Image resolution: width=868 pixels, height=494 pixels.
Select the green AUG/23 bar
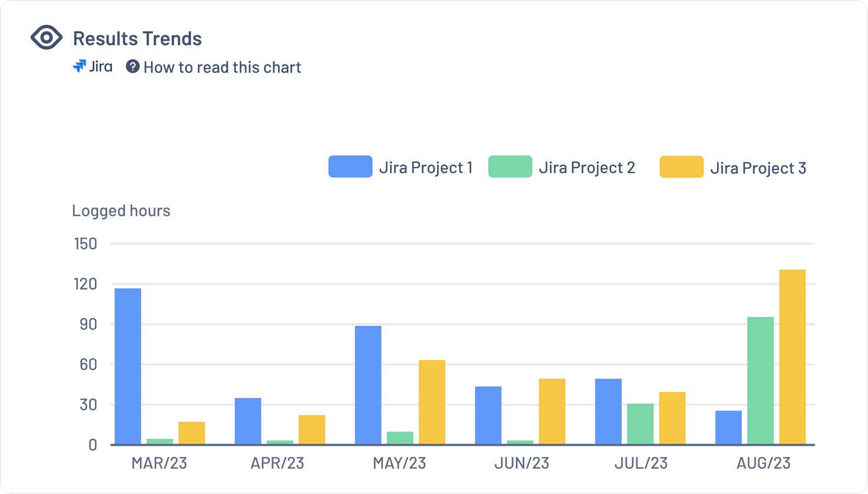coord(760,380)
